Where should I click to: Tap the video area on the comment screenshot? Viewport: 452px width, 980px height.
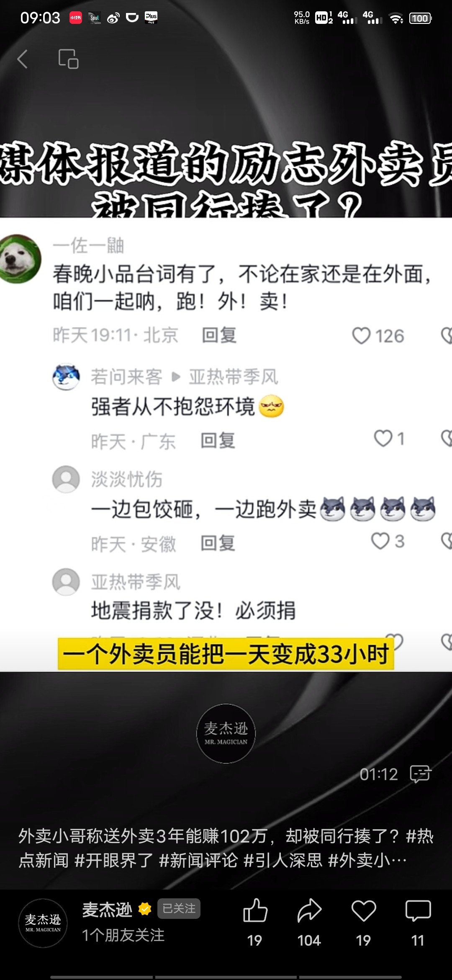pyautogui.click(x=226, y=444)
